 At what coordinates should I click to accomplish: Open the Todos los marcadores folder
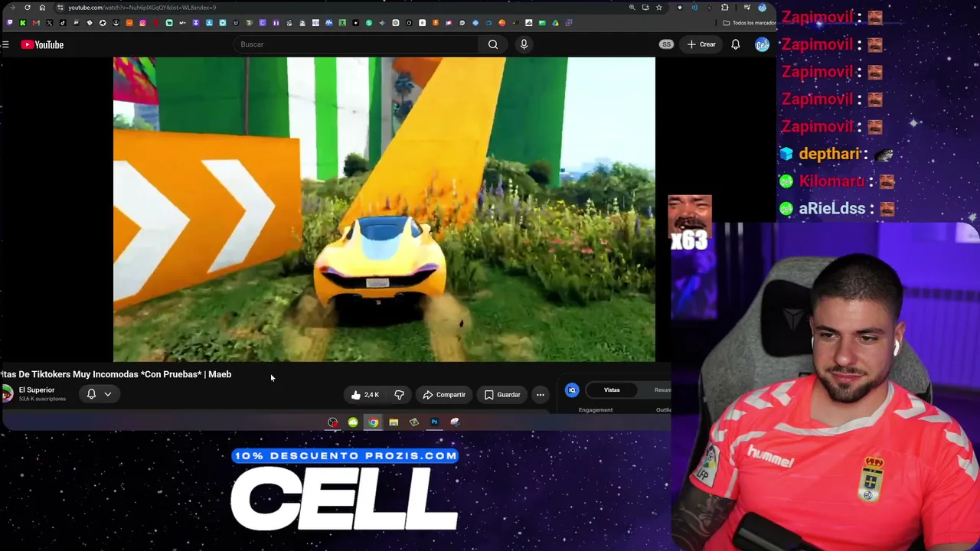[750, 23]
